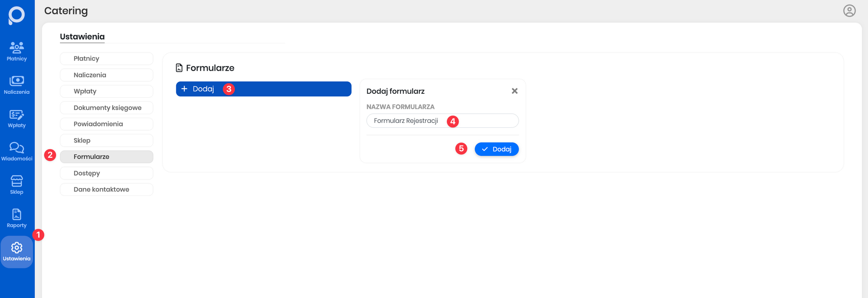Choose Formularze in settings list

106,157
